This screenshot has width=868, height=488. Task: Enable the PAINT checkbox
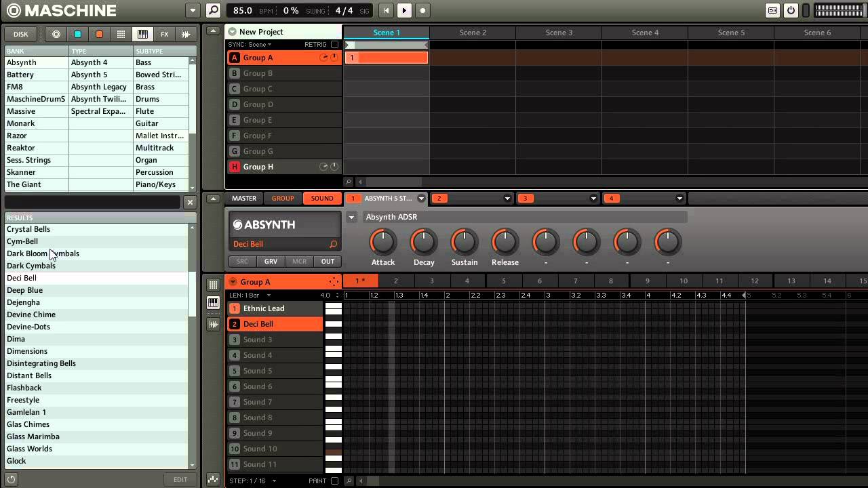334,481
